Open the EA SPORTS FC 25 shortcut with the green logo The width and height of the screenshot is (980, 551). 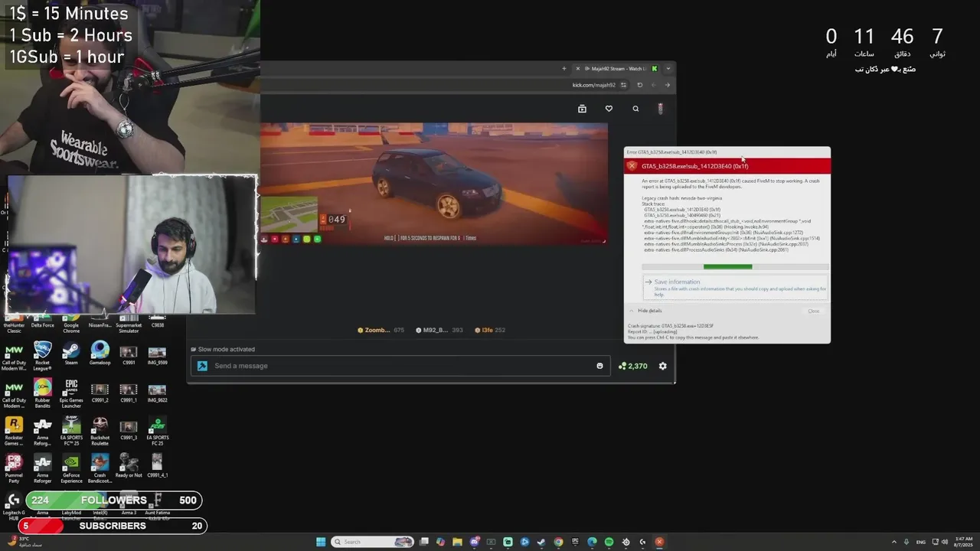[157, 431]
